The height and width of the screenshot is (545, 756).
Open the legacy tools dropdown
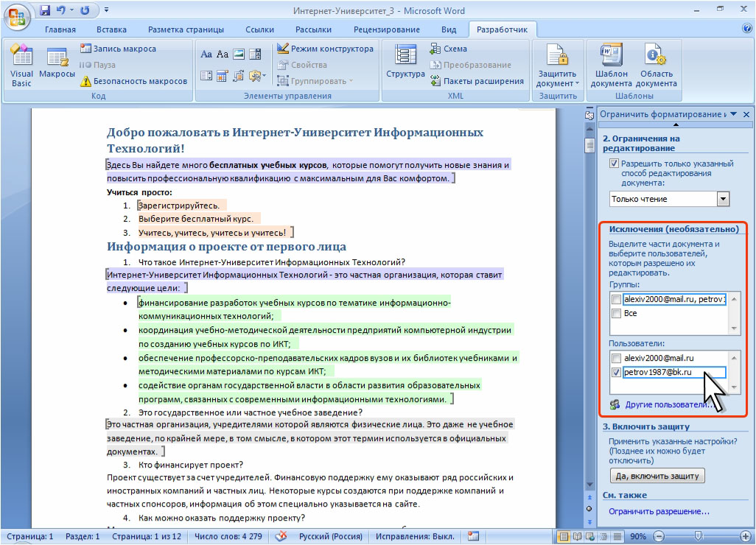[256, 76]
